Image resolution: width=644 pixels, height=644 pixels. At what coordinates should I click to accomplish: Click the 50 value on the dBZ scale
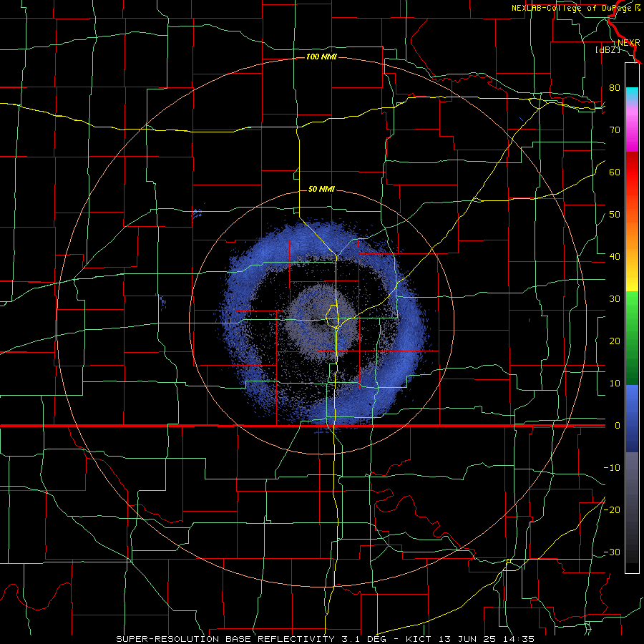click(x=615, y=215)
